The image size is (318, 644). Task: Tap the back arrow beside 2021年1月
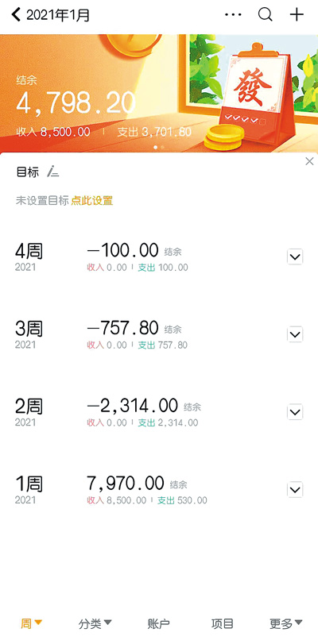click(16, 15)
